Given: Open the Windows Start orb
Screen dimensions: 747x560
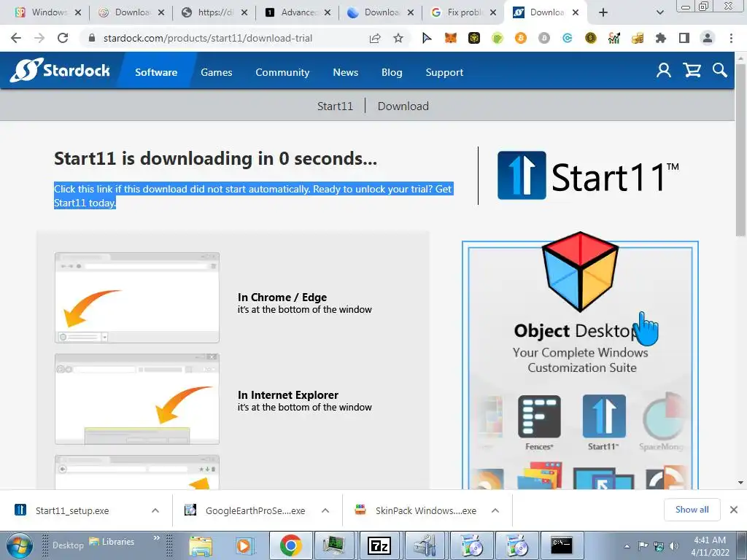Looking at the screenshot, I should tap(19, 545).
